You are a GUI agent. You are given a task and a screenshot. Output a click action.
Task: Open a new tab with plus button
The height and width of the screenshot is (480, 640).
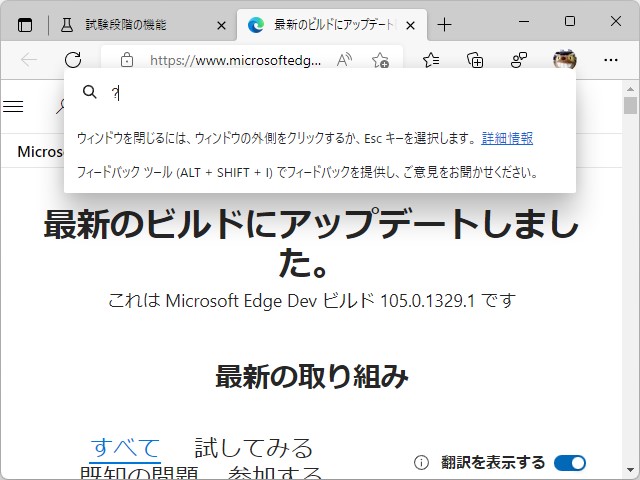[444, 25]
